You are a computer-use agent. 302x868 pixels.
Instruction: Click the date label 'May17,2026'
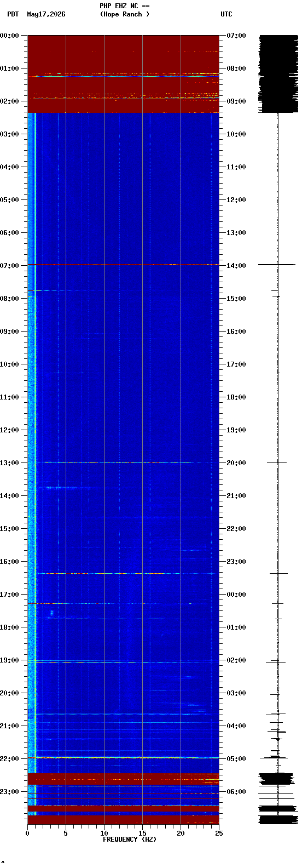click(46, 14)
